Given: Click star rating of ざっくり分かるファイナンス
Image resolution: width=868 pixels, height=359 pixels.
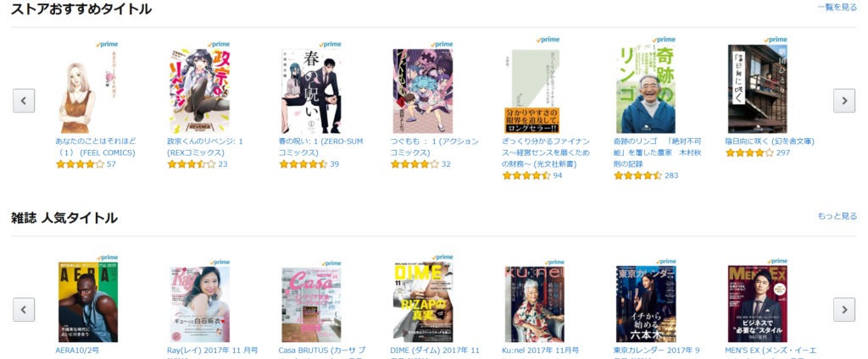Looking at the screenshot, I should pyautogui.click(x=526, y=175).
